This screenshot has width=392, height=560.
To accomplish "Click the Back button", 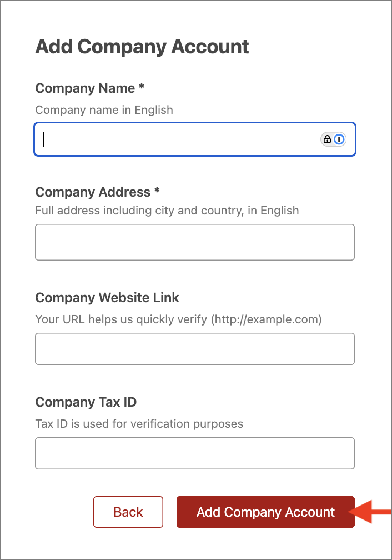I will pos(128,512).
